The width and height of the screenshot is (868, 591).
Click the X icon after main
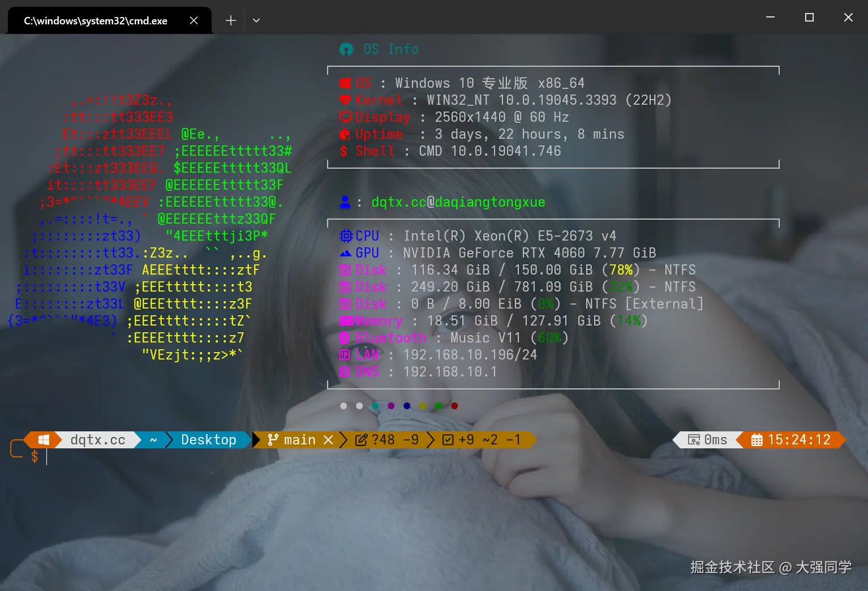[328, 440]
